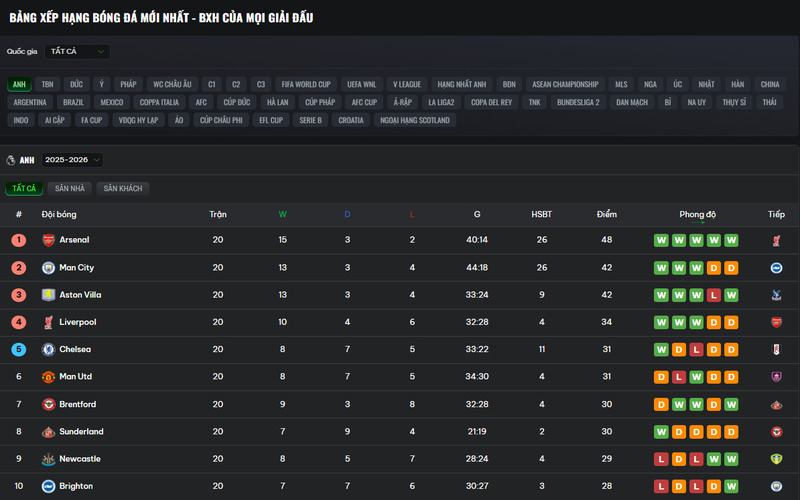Click the Man City club crest
Screen dimensions: 800x500
tap(48, 268)
